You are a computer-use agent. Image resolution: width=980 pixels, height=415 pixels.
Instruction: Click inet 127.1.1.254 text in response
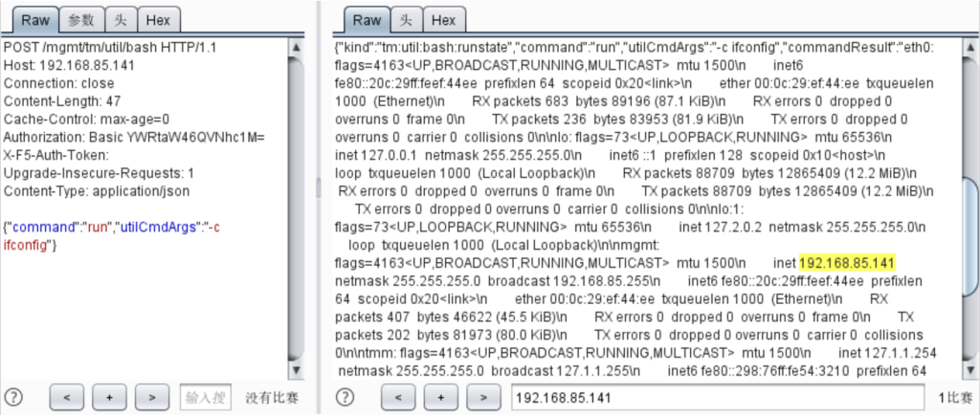pyautogui.click(x=887, y=353)
